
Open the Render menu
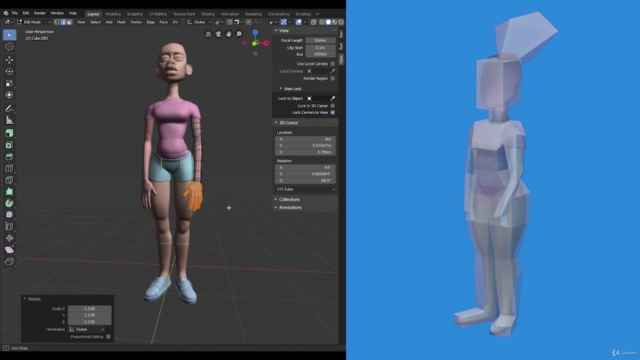click(40, 13)
